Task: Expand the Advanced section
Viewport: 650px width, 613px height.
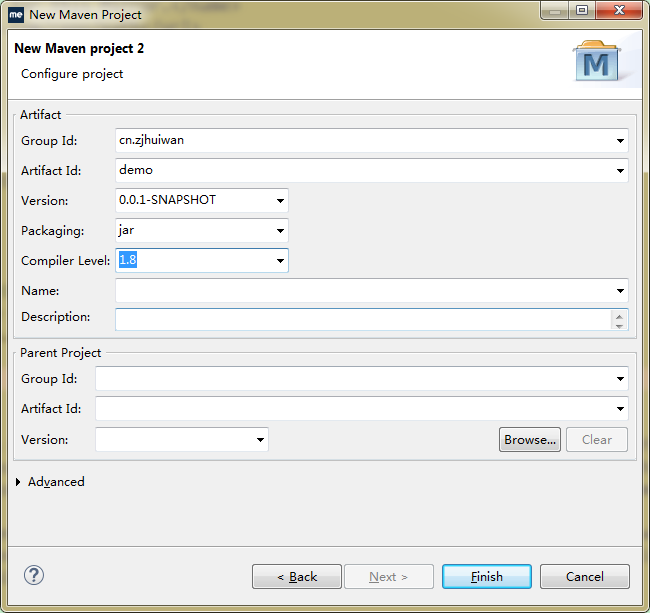Action: click(18, 482)
